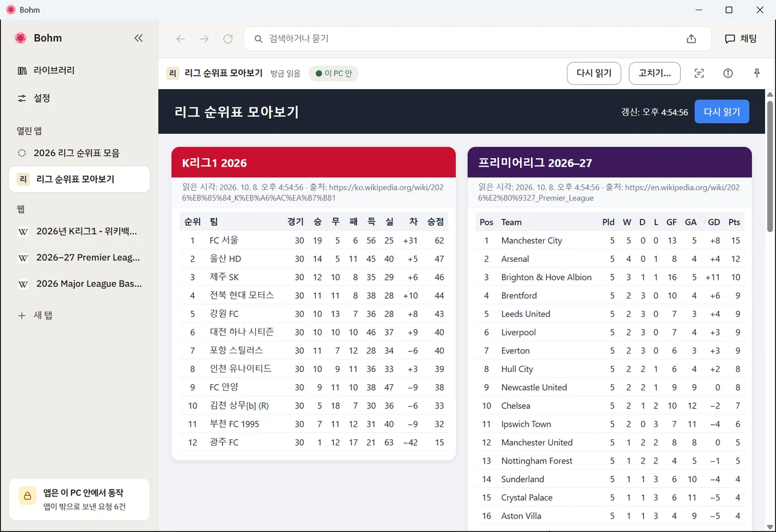Click Brighton & Hove Albion team name
This screenshot has width=776, height=532.
click(546, 277)
